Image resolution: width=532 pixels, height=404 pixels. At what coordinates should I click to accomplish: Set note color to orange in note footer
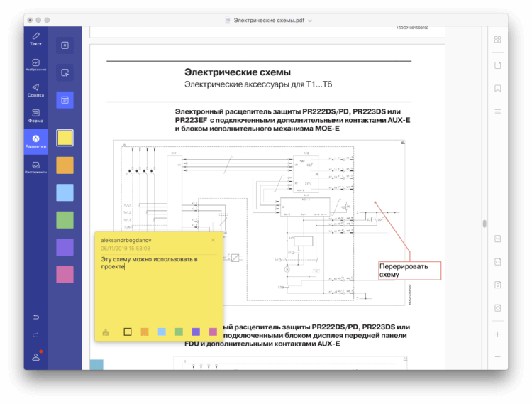pyautogui.click(x=145, y=332)
